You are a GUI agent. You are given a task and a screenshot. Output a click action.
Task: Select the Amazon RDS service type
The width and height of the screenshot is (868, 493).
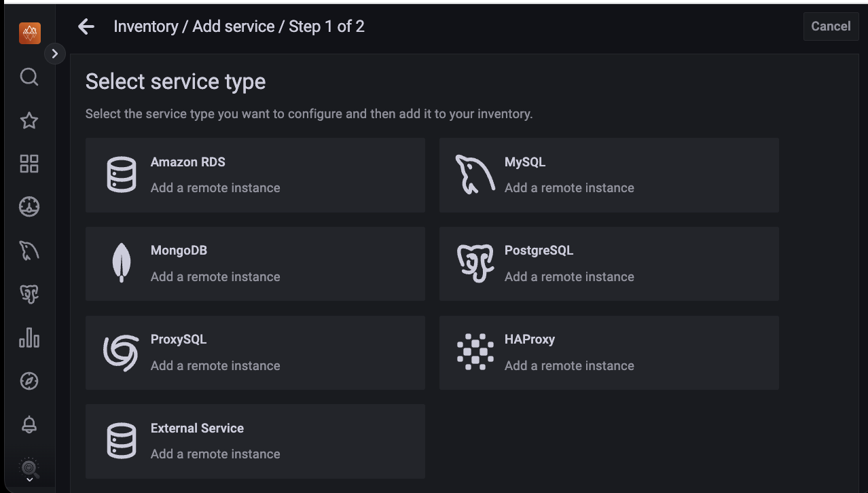click(x=255, y=175)
